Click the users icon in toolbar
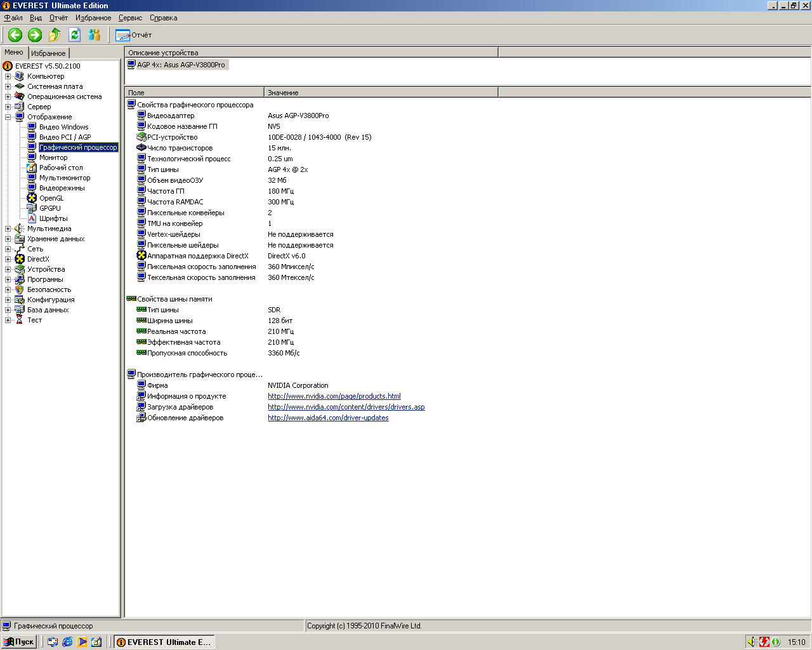812x650 pixels. 95,35
